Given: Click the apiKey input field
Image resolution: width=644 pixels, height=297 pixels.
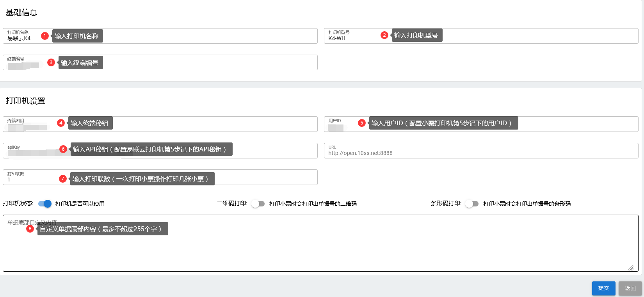Looking at the screenshot, I should click(160, 151).
